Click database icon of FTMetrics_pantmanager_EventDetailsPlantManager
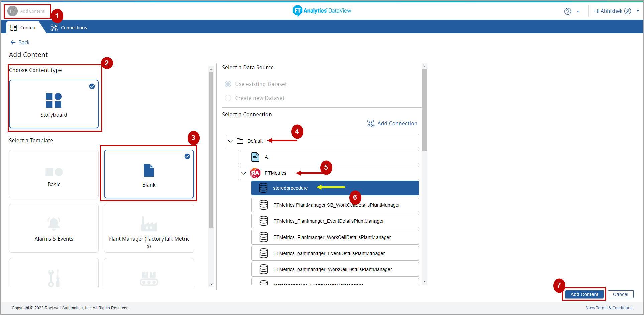The width and height of the screenshot is (644, 315). pos(264,253)
